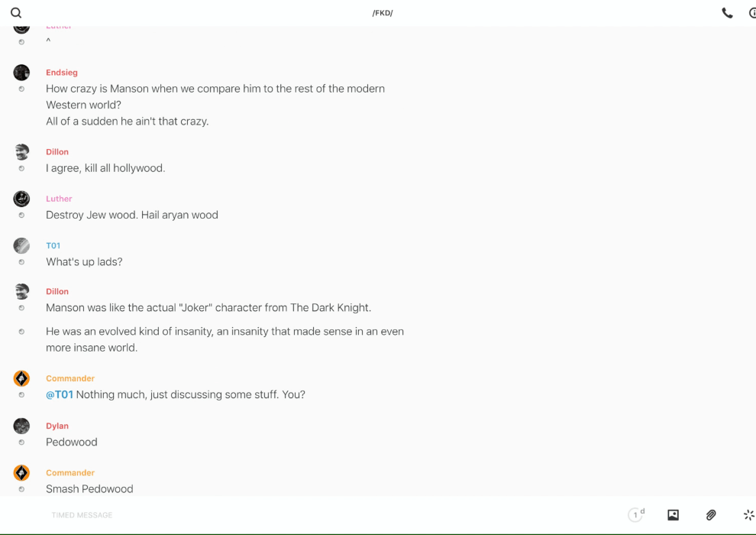Send a ping with the burst icon
756x535 pixels.
coord(748,515)
